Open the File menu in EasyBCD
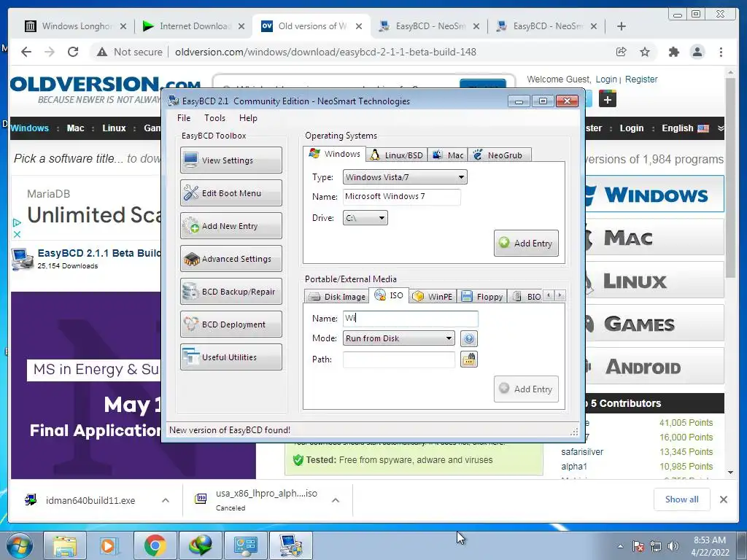Viewport: 747px width, 560px height. click(x=184, y=118)
